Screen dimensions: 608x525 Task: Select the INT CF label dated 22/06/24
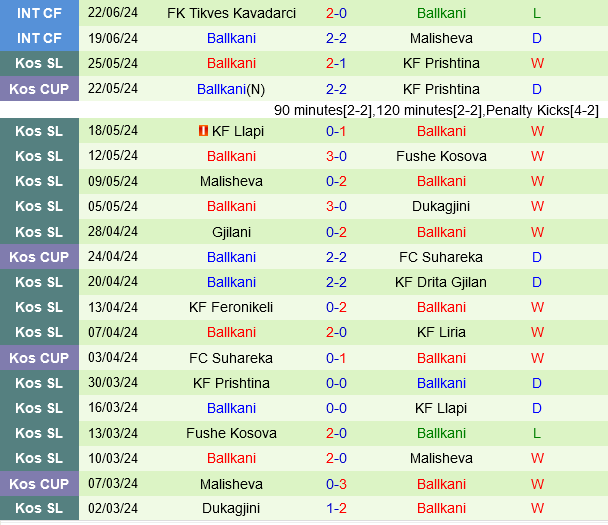(39, 13)
